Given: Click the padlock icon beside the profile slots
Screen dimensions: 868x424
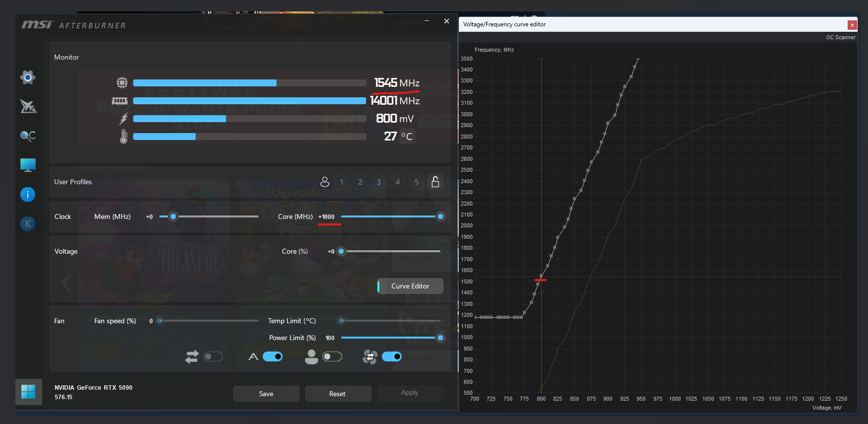Looking at the screenshot, I should tap(435, 182).
